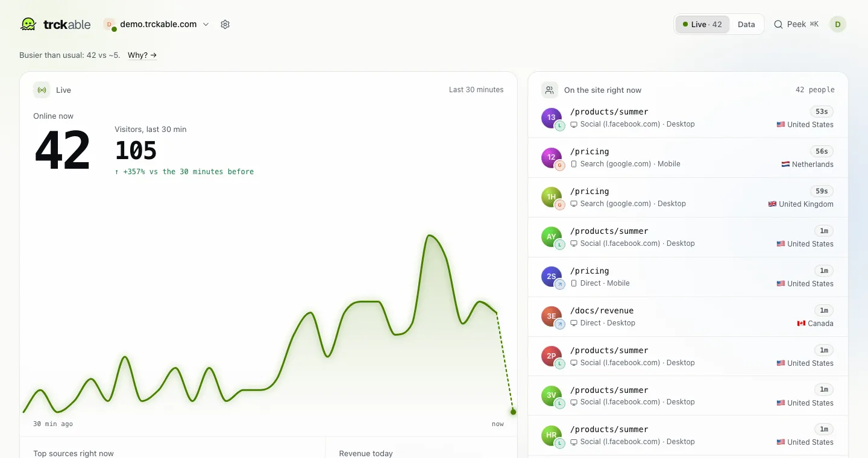Click the Why? link
This screenshot has width=868, height=458.
click(142, 55)
